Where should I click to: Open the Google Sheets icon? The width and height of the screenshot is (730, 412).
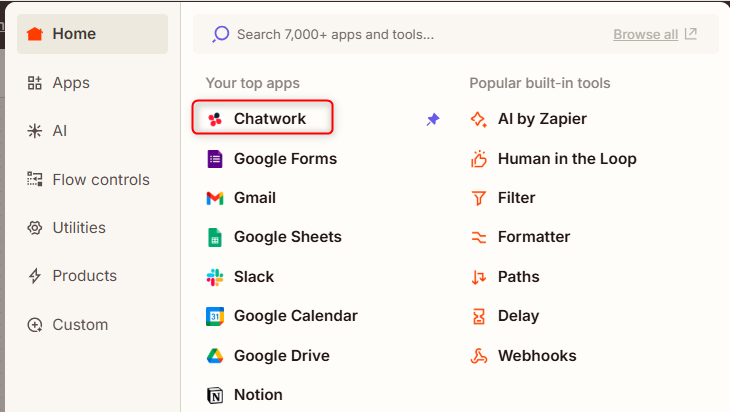coord(215,237)
